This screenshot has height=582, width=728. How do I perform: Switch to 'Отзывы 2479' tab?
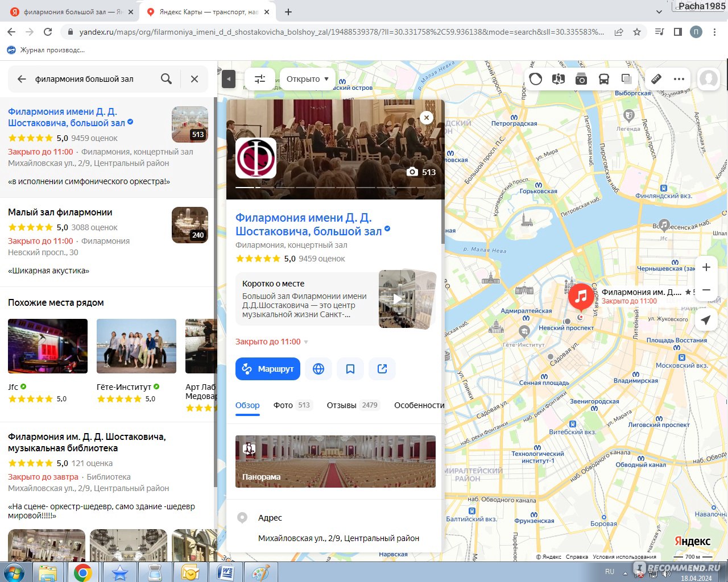353,405
